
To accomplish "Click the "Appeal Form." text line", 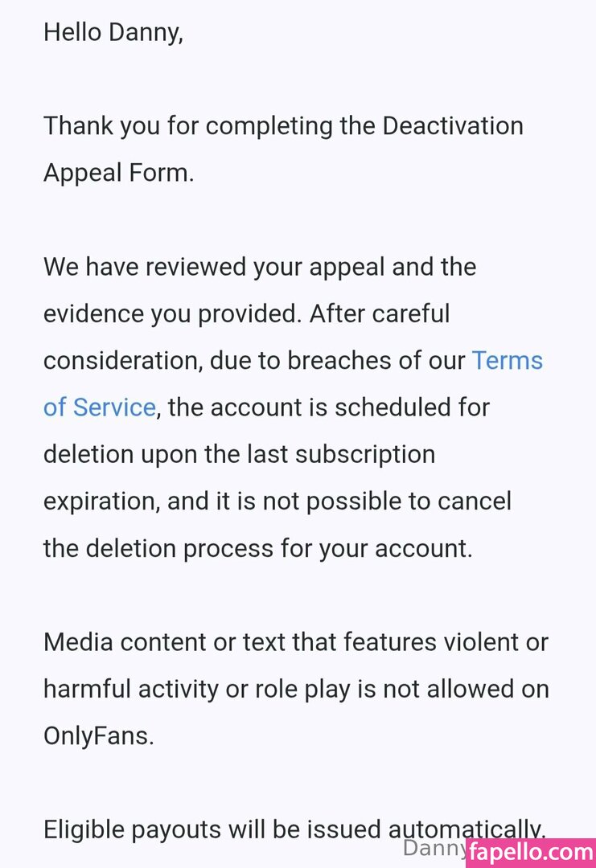I will tap(118, 173).
